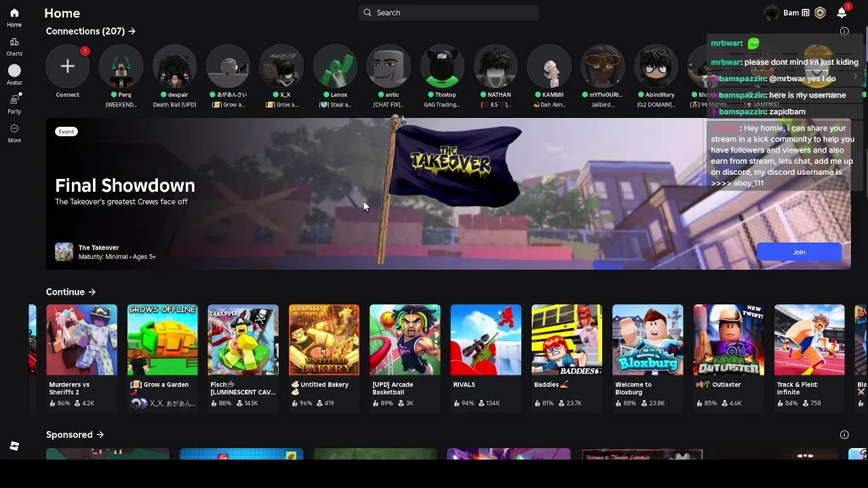This screenshot has width=868, height=488.
Task: Open Murderers vs Sheriffs 2 thumbnail
Action: coord(81,340)
